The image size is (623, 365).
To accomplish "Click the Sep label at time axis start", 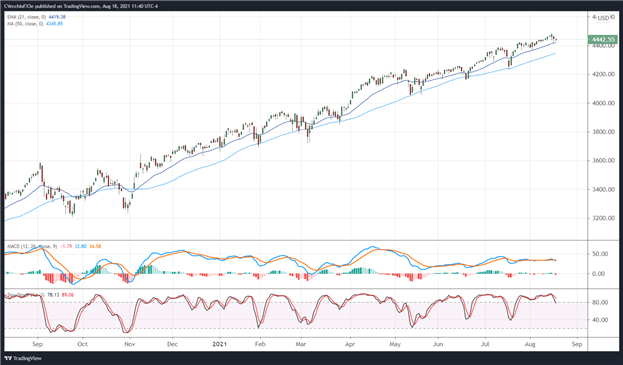I will pyautogui.click(x=37, y=344).
